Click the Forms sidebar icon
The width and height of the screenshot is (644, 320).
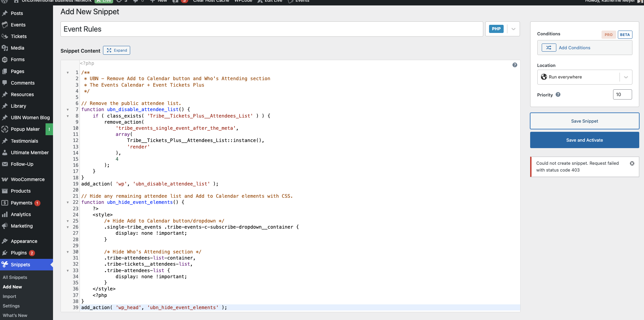tap(5, 59)
